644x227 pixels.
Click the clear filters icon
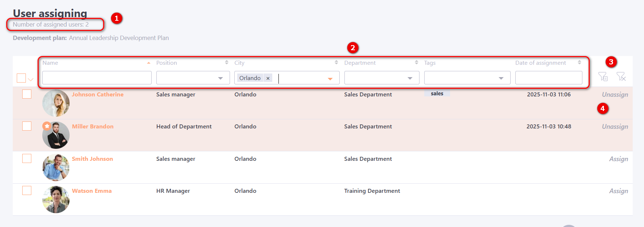621,77
